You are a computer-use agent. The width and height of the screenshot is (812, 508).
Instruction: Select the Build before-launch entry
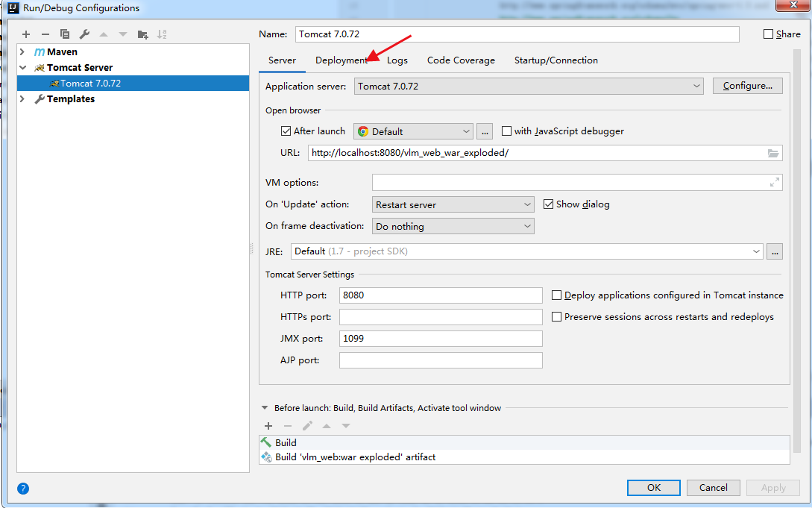[x=525, y=443]
